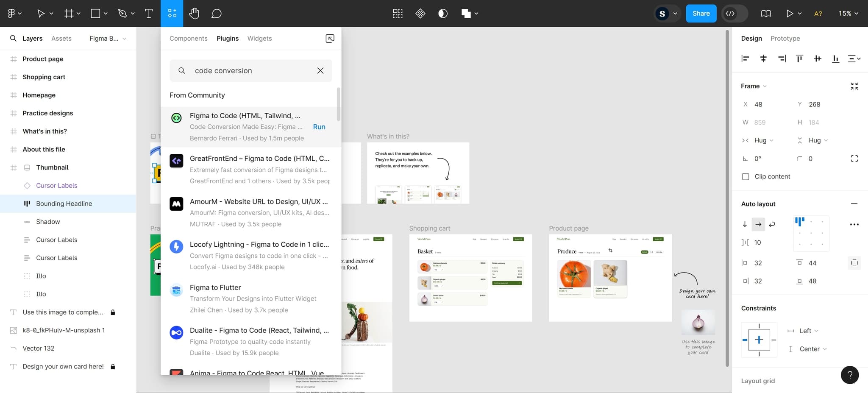Click the code conversion search field

point(250,71)
